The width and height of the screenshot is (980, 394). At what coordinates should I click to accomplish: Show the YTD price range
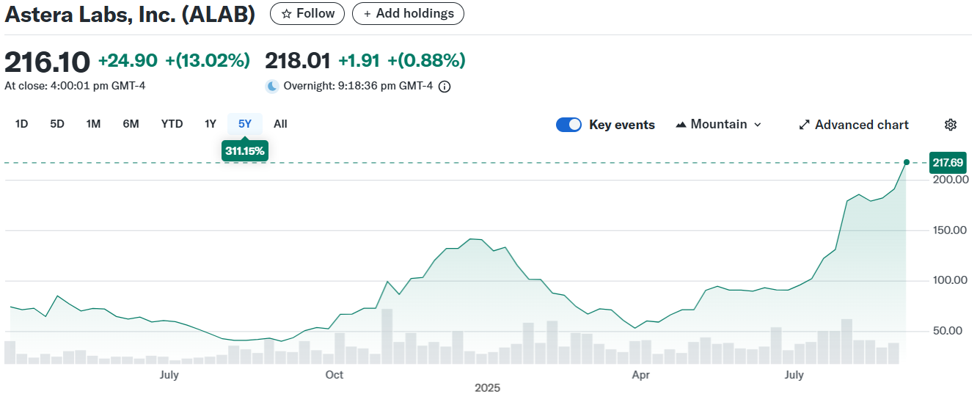pyautogui.click(x=172, y=124)
